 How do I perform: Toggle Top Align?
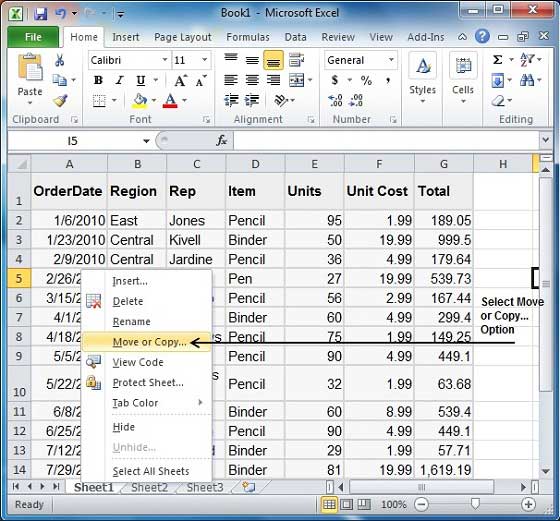click(x=231, y=60)
